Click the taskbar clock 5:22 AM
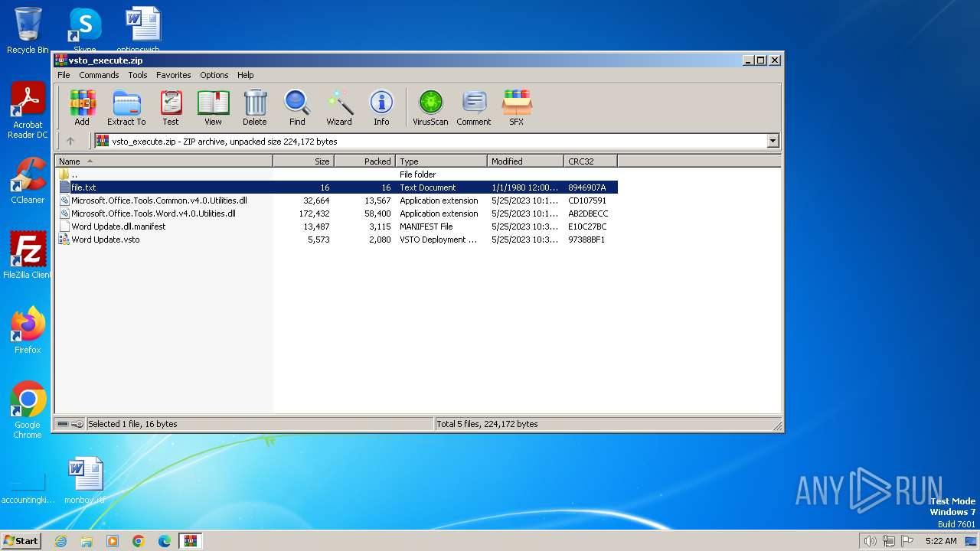 click(x=941, y=541)
